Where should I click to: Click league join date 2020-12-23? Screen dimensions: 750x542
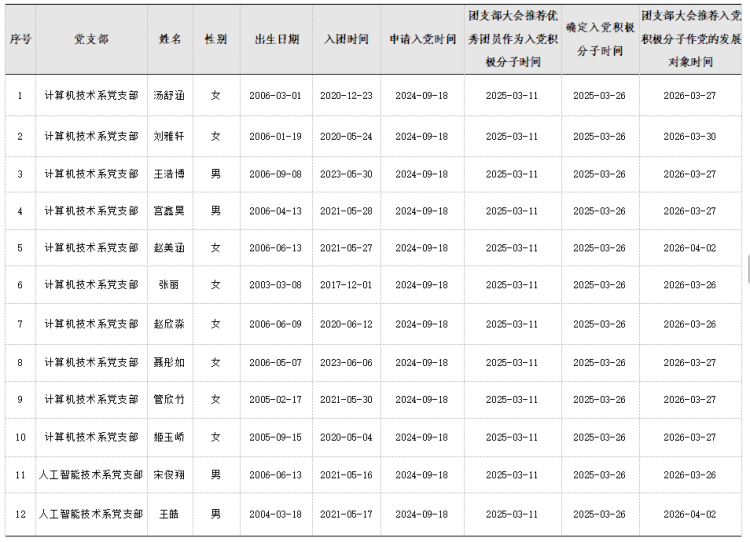point(346,96)
